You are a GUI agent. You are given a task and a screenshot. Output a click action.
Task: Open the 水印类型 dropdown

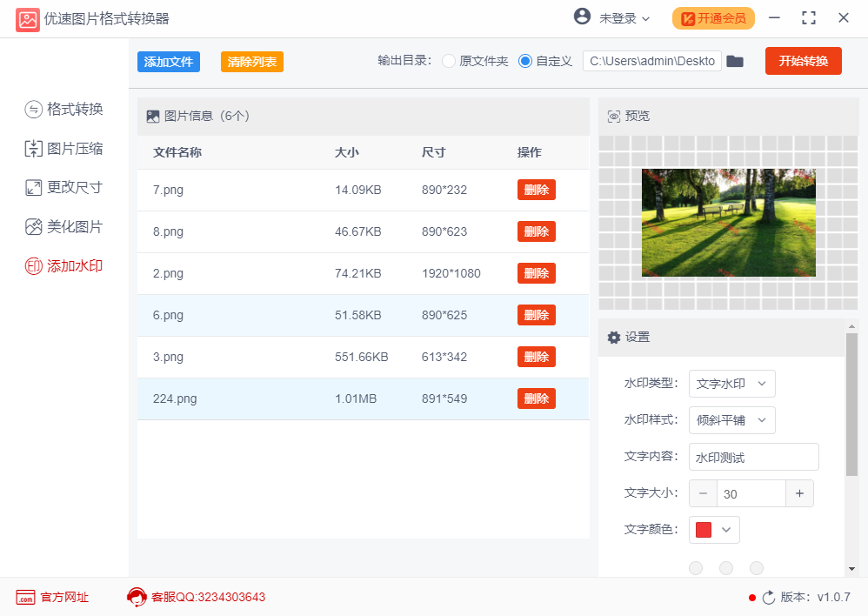tap(731, 384)
